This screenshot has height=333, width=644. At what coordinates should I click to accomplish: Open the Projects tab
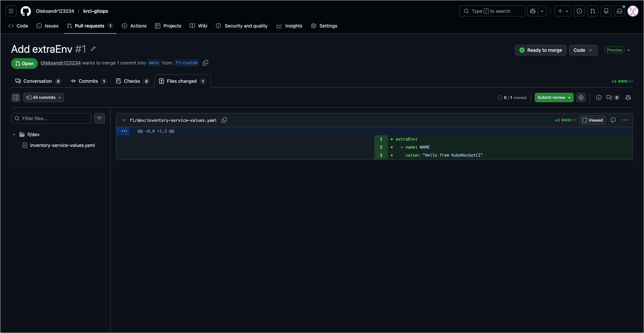coord(168,26)
